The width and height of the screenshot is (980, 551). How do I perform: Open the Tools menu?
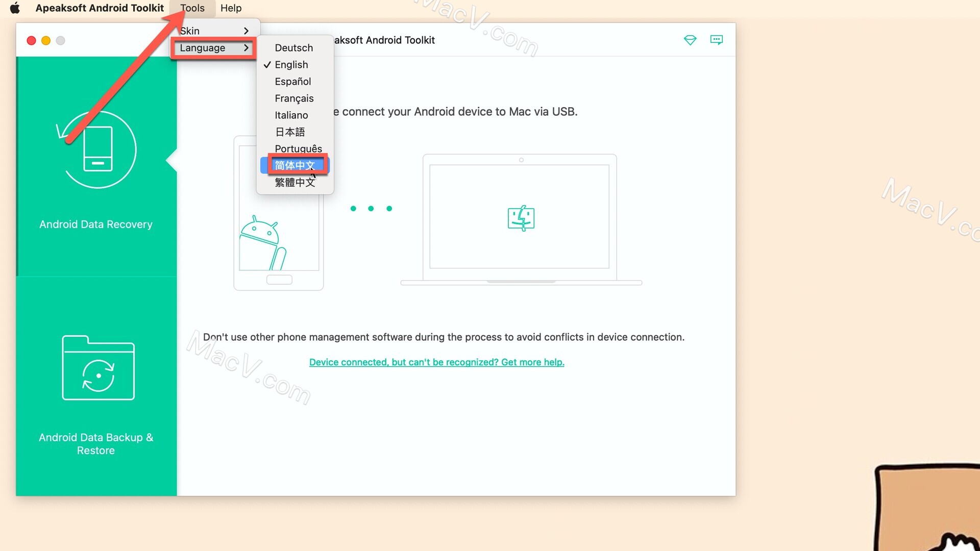click(192, 8)
